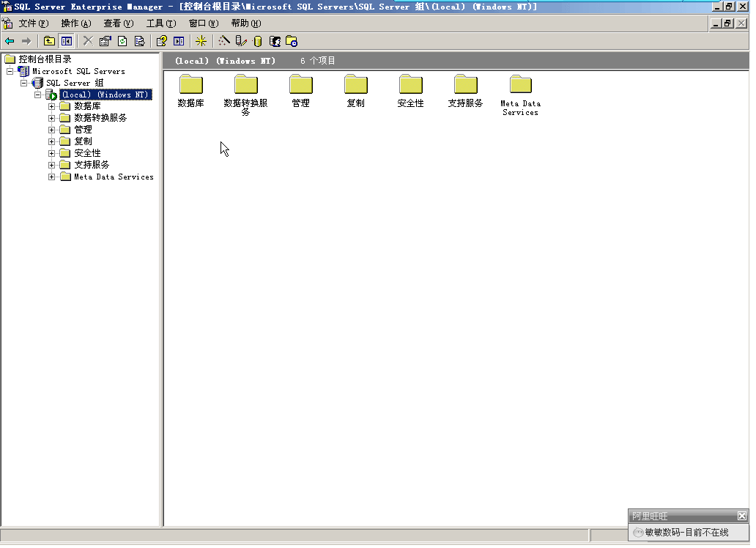Viewport: 756px width, 548px height.
Task: Click 数据库 folder icon in right pane
Action: (191, 84)
